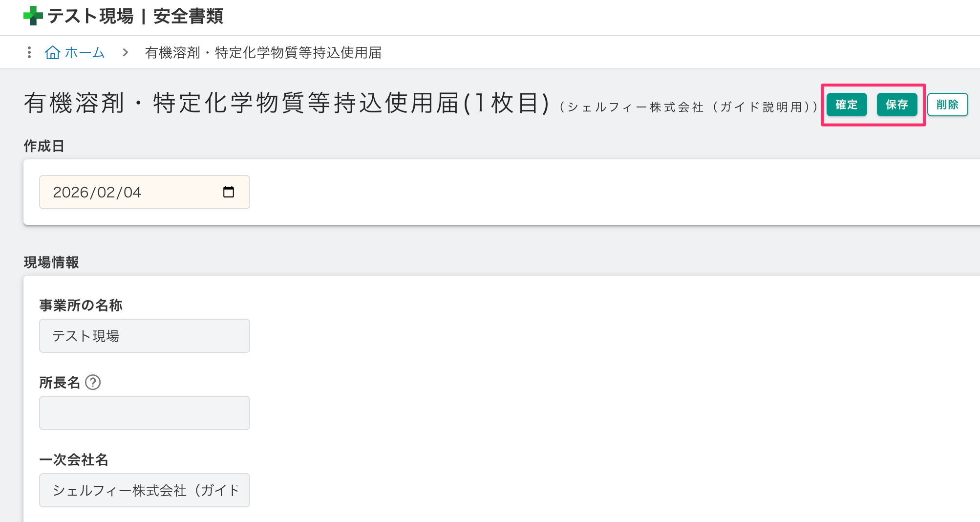
Task: Click the page heading 有機溶剤・特定化学物質等持込使用届(1枚目)
Action: 287,103
